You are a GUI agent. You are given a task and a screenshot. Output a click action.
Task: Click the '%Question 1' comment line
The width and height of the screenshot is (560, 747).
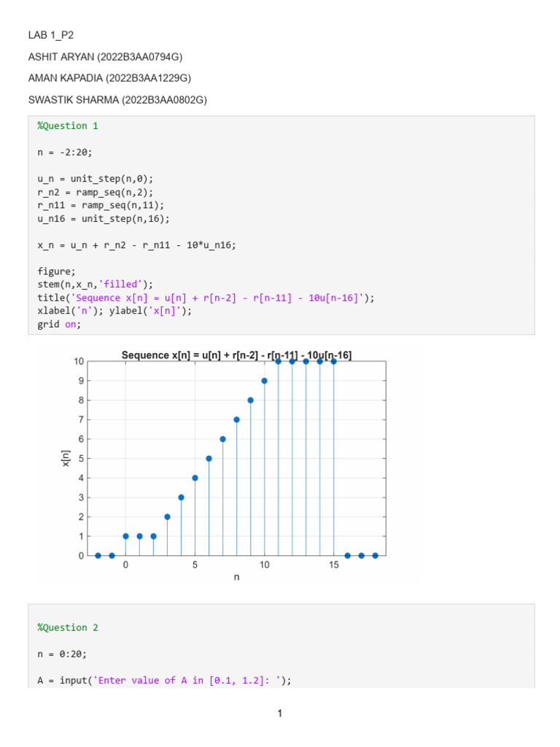pyautogui.click(x=68, y=125)
